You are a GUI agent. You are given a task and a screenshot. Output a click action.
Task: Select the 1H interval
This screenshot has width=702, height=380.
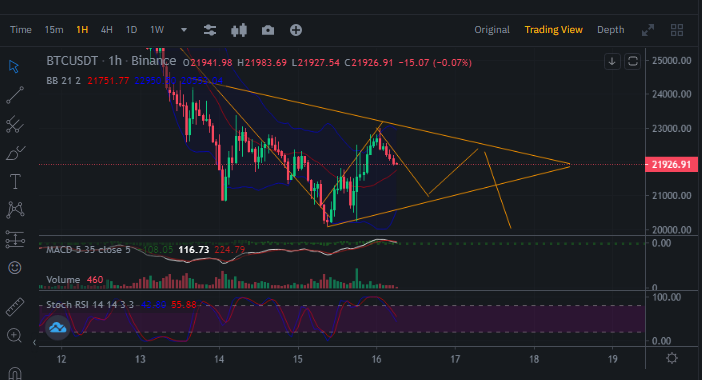[82, 30]
